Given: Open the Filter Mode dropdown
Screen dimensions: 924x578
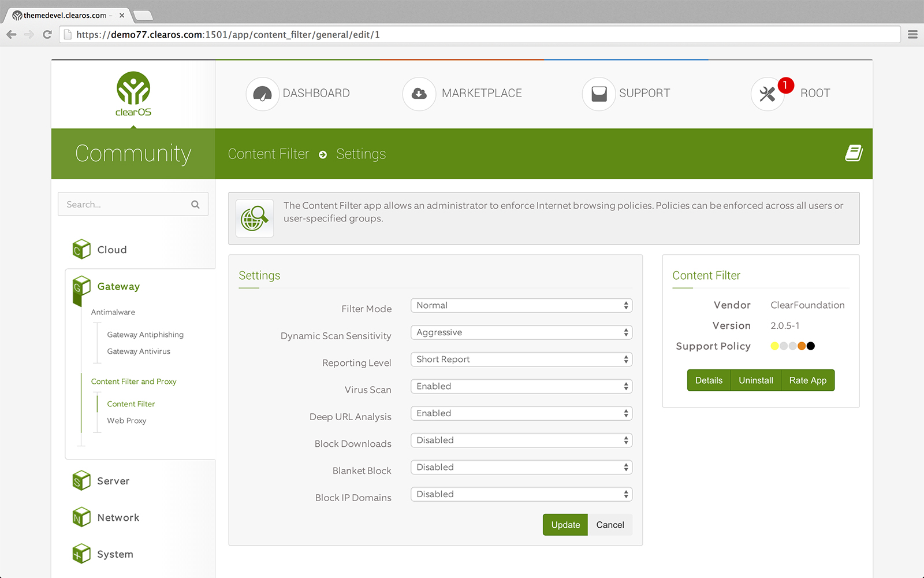Looking at the screenshot, I should pos(521,305).
